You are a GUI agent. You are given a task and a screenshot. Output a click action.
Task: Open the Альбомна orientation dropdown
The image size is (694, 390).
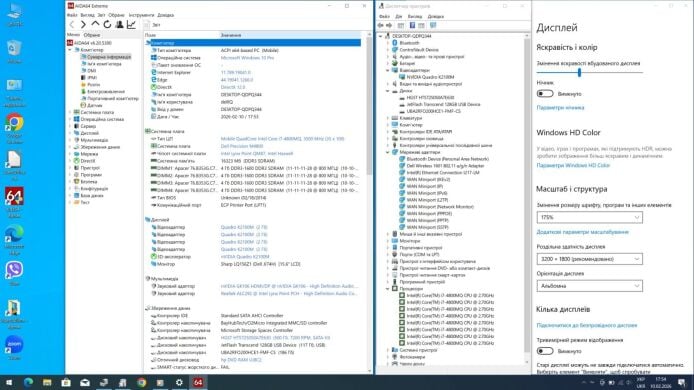pos(590,286)
